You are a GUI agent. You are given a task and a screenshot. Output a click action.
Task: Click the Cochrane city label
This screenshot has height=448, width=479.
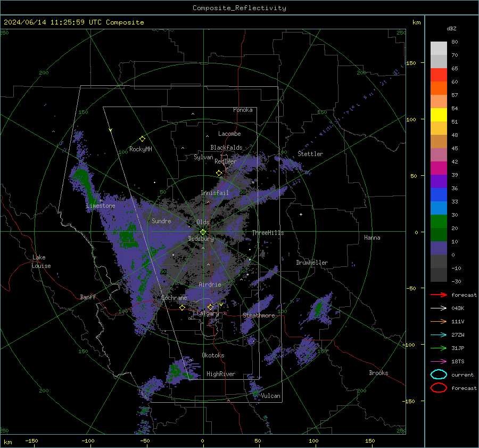[174, 298]
